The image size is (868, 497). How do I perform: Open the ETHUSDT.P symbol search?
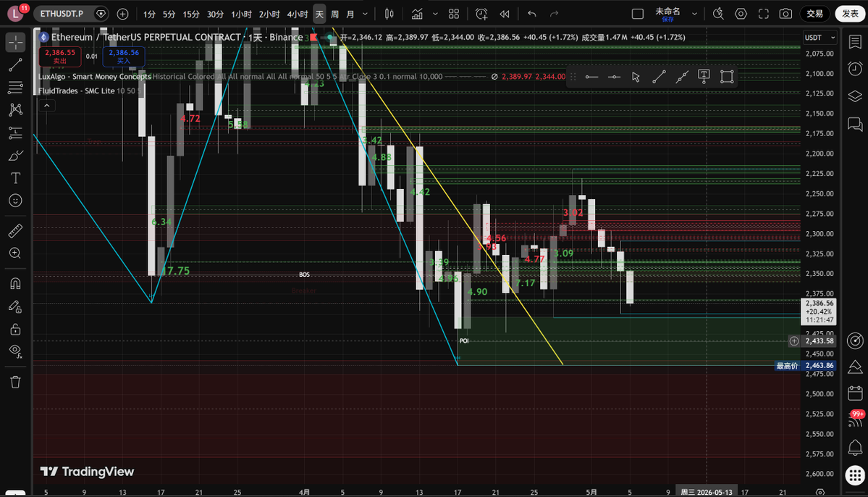pyautogui.click(x=62, y=14)
